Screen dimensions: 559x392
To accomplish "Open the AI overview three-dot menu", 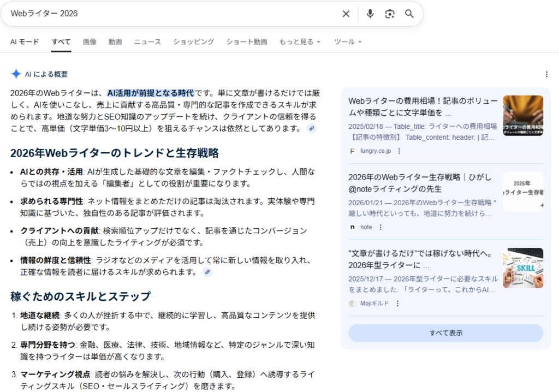I will click(x=547, y=73).
